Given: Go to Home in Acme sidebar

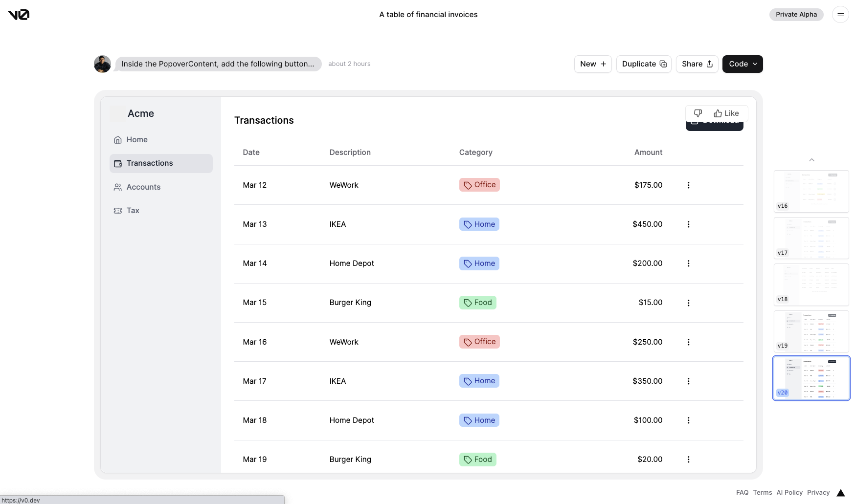Looking at the screenshot, I should pos(161,140).
